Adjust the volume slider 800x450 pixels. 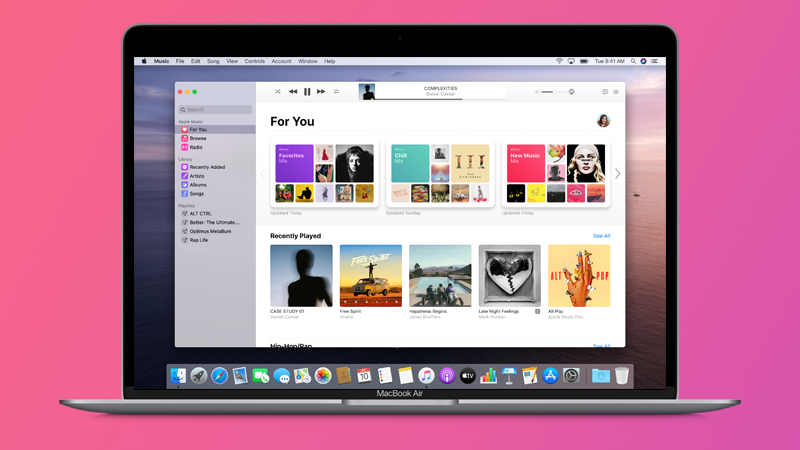point(554,92)
